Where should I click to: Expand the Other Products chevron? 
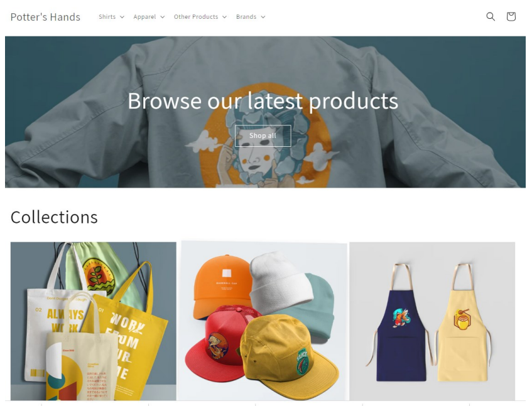(224, 17)
